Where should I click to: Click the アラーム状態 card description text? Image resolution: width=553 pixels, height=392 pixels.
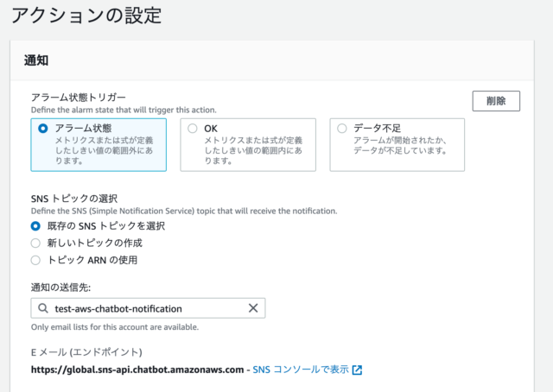[x=104, y=150]
